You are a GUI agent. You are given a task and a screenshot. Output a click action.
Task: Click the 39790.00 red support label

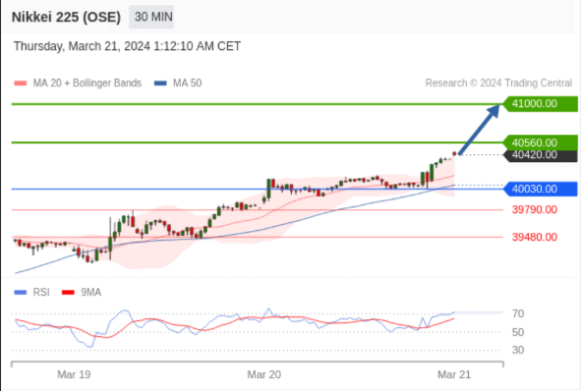[535, 210]
